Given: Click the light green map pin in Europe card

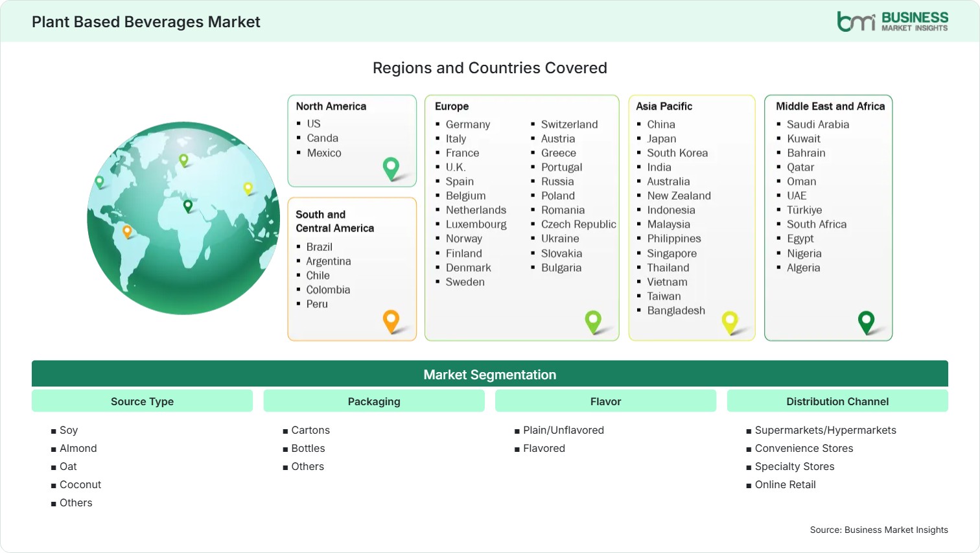Looking at the screenshot, I should pos(593,322).
